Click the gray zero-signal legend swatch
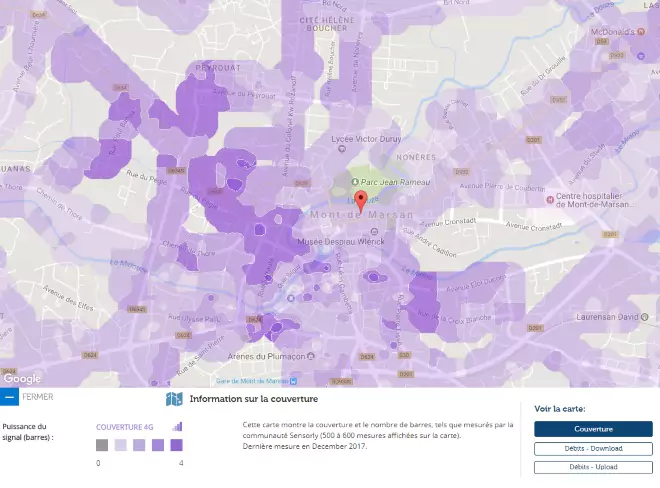660x488 pixels. coord(102,446)
